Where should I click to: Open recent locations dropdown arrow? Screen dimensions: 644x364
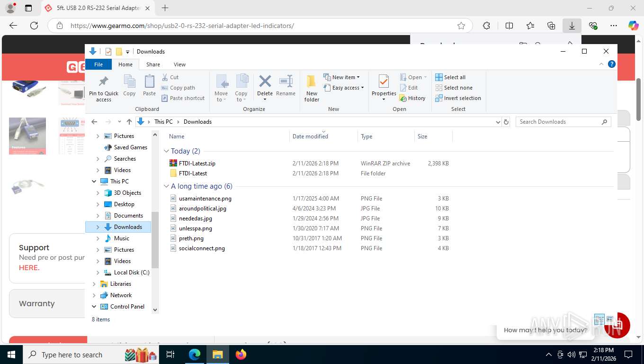pos(119,122)
